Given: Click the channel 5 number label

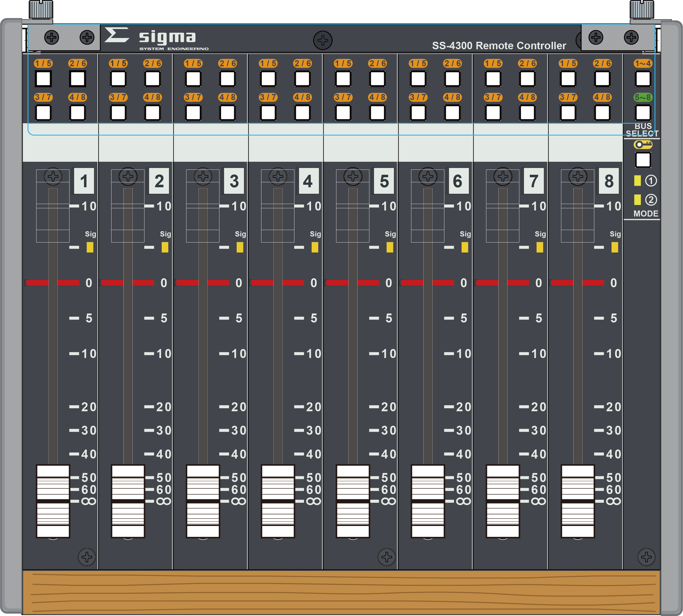Looking at the screenshot, I should [x=384, y=181].
